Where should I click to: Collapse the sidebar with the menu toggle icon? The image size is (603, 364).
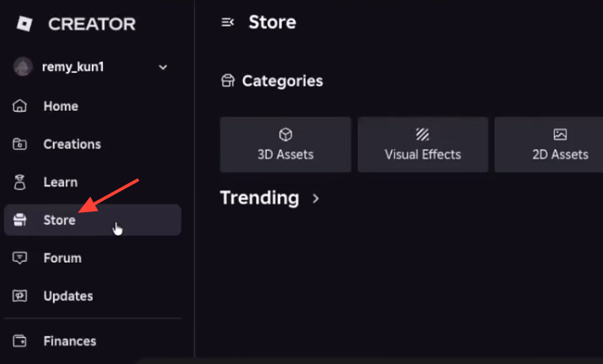coord(228,22)
